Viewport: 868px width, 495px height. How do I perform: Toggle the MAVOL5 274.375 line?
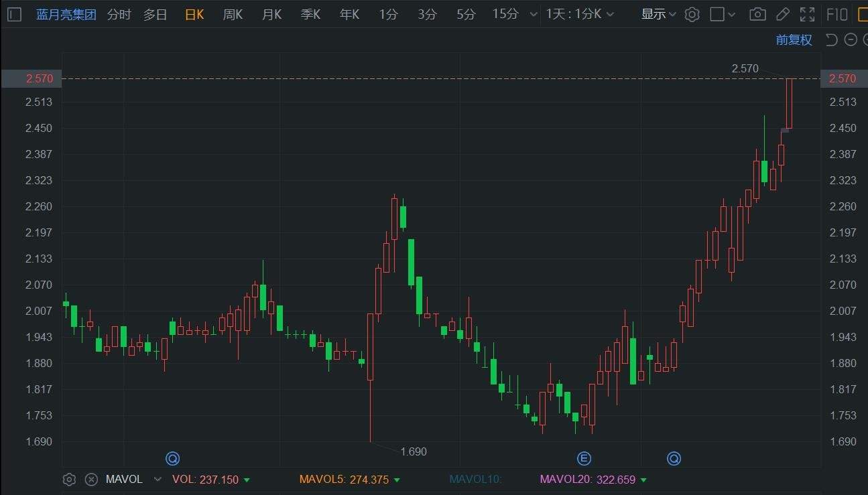tap(350, 480)
